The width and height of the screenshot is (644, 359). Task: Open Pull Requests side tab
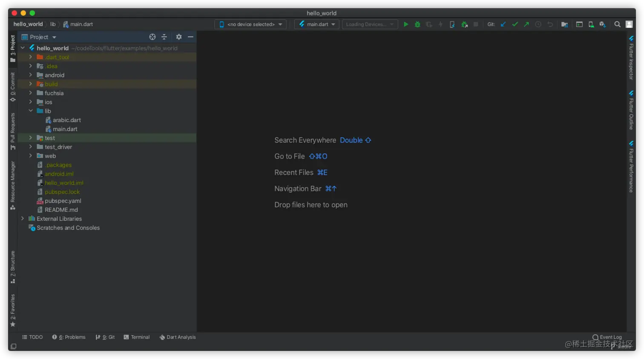point(13,131)
